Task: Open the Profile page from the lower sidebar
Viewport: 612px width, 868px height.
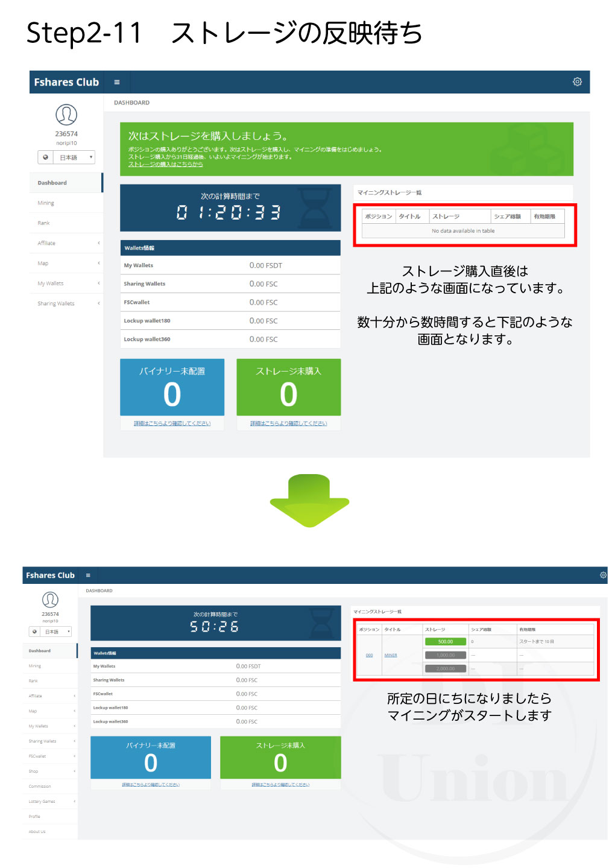Action: [x=33, y=816]
